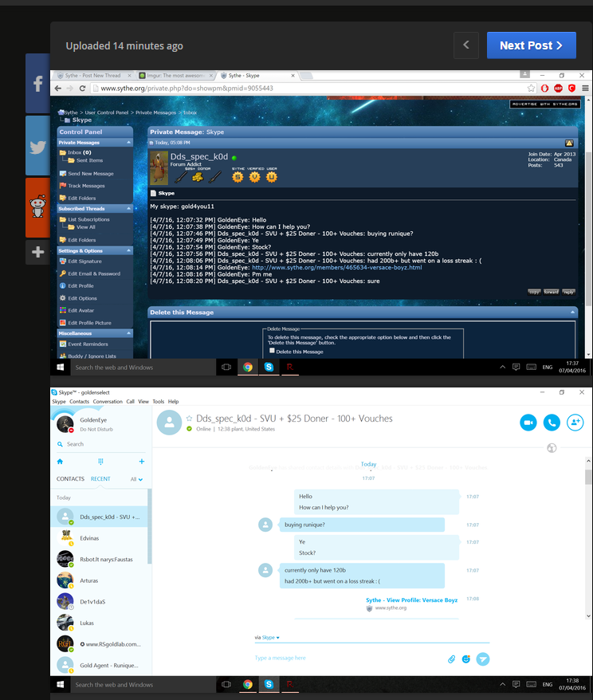Reload the Sythe page
Viewport: 593px width, 700px height.
(82, 88)
